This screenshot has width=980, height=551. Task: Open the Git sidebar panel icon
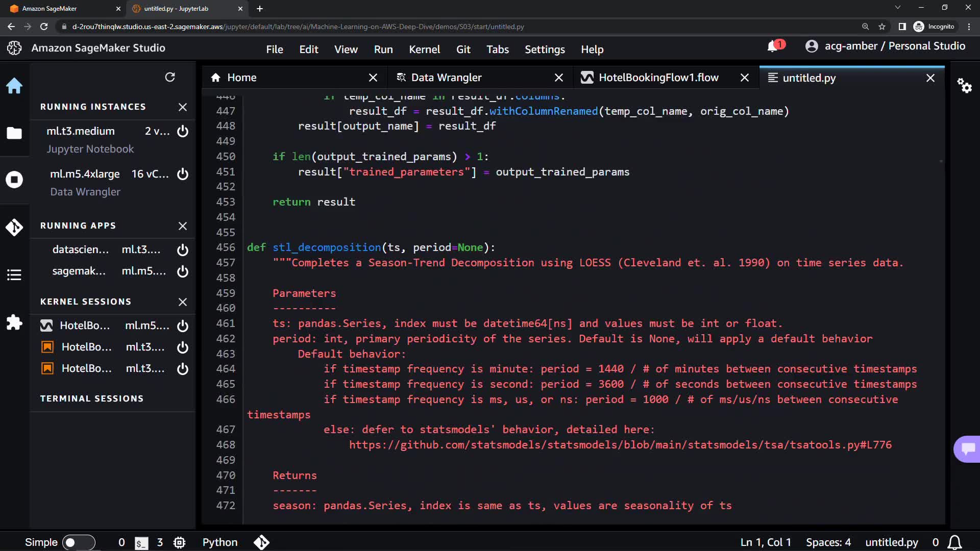point(14,227)
